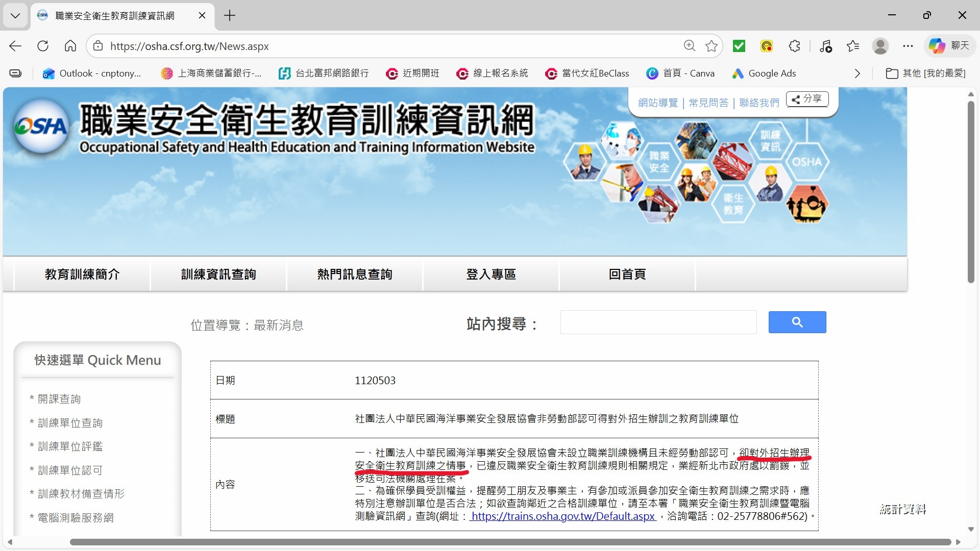This screenshot has height=551, width=980.
Task: Click the vertical page scrollbar thumb
Action: [970, 191]
